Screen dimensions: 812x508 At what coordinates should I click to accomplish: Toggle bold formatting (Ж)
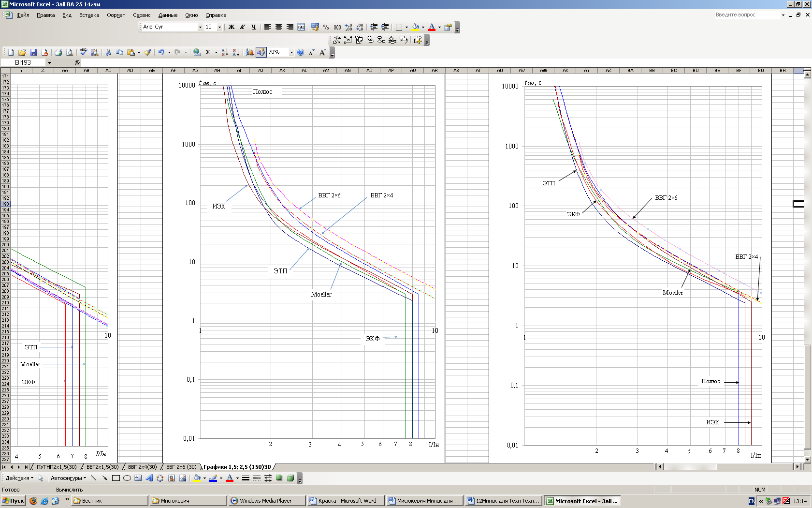click(232, 27)
